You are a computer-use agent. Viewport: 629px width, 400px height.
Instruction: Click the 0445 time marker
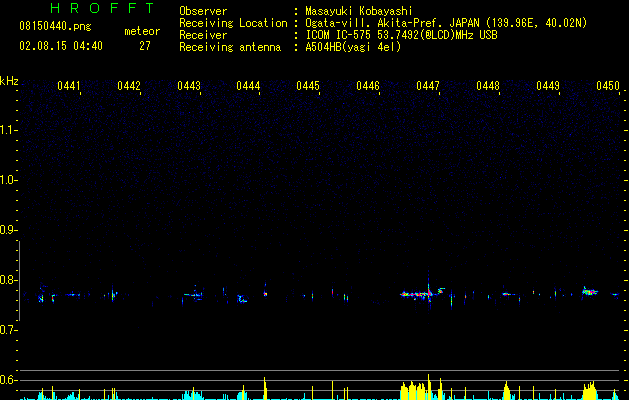(x=308, y=86)
